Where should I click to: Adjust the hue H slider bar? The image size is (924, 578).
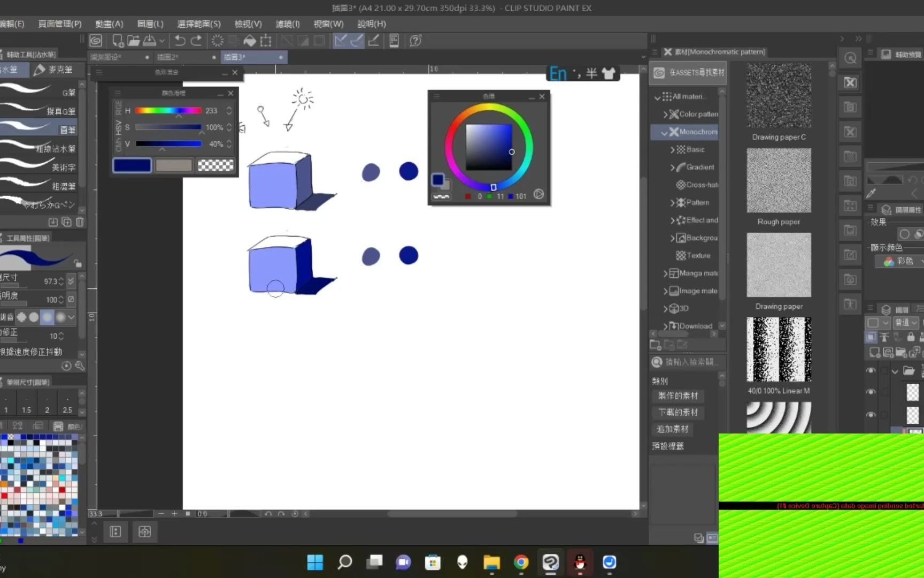coord(168,110)
